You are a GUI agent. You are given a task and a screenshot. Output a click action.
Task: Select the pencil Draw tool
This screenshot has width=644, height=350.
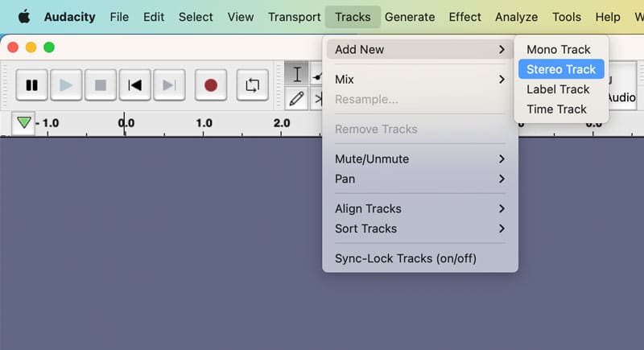(x=297, y=98)
